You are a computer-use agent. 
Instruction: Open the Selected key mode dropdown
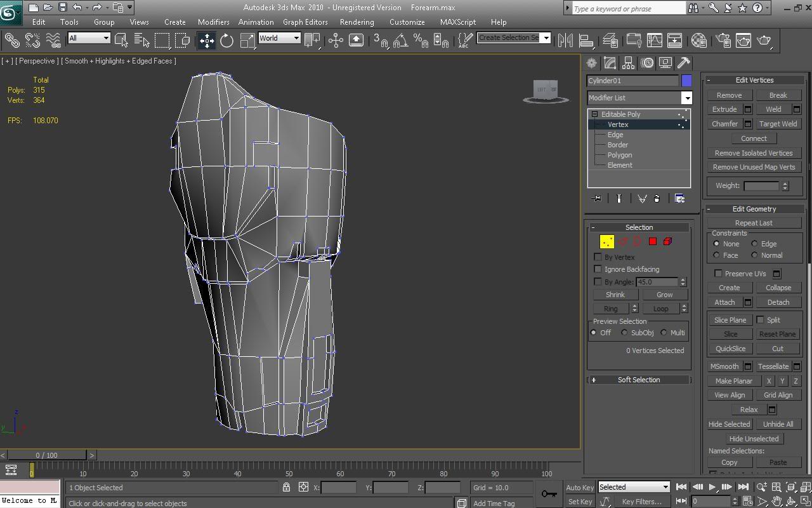pyautogui.click(x=634, y=487)
